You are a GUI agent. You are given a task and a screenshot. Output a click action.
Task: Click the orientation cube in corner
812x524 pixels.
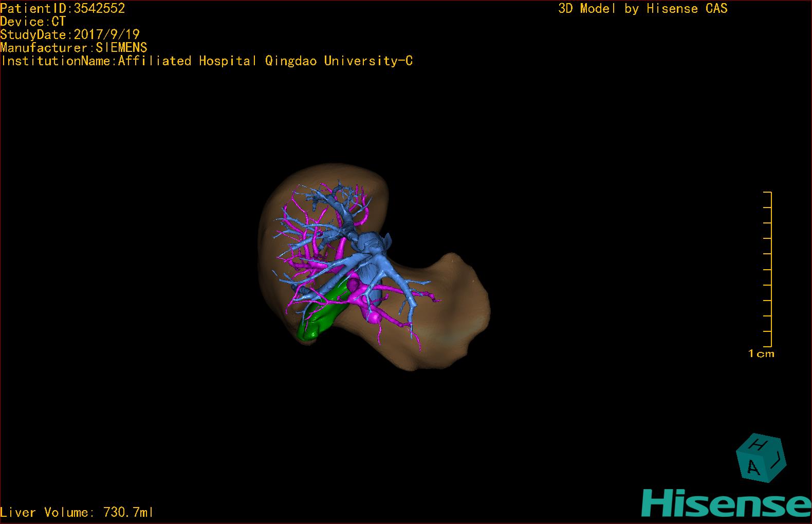coord(761,458)
